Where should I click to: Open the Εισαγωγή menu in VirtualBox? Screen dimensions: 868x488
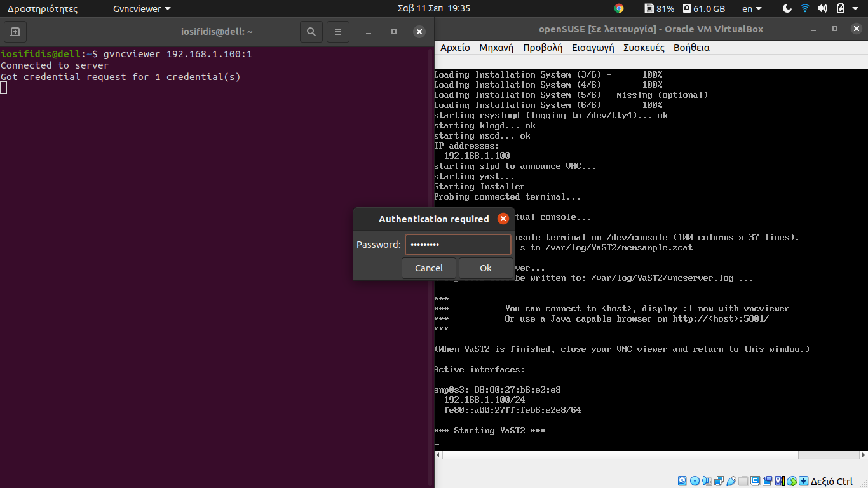click(x=593, y=48)
